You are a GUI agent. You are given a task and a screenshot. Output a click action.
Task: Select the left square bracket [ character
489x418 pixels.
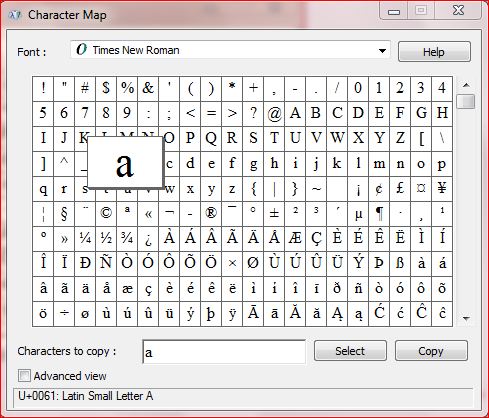click(421, 139)
